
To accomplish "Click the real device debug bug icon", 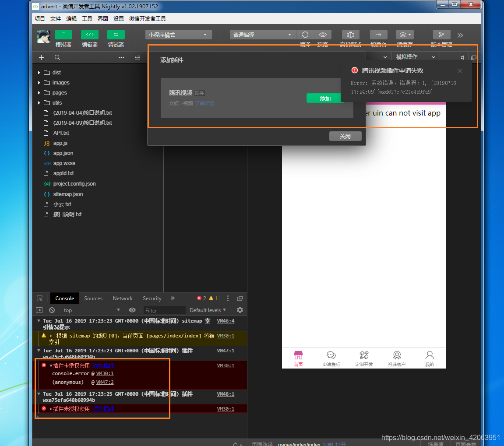I will tap(351, 35).
